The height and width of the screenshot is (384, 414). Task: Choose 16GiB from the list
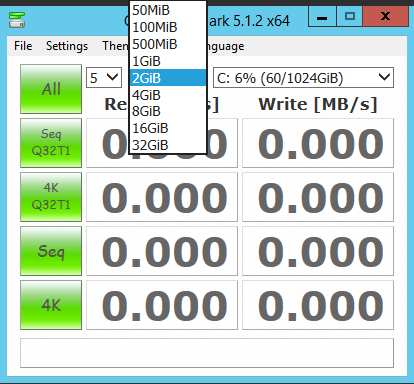(168, 128)
